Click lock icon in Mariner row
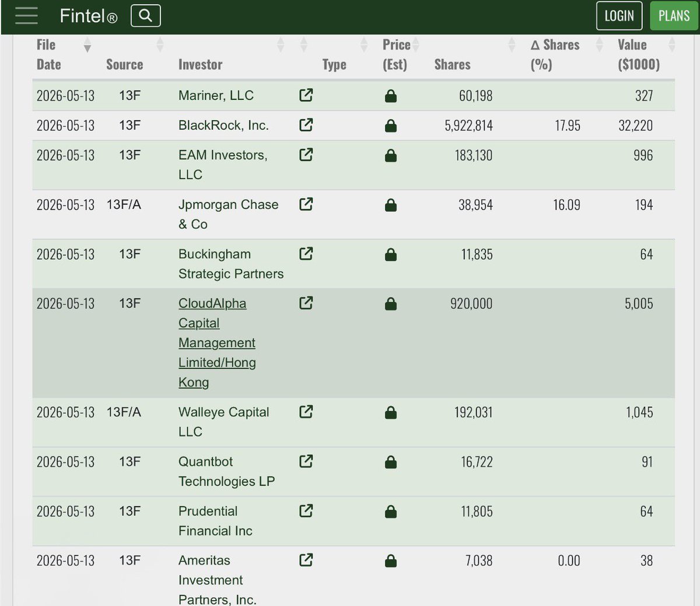The image size is (700, 606). 391,96
